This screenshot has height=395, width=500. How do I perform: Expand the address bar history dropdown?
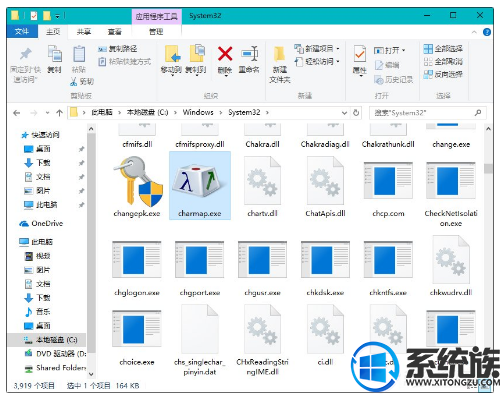click(x=344, y=113)
